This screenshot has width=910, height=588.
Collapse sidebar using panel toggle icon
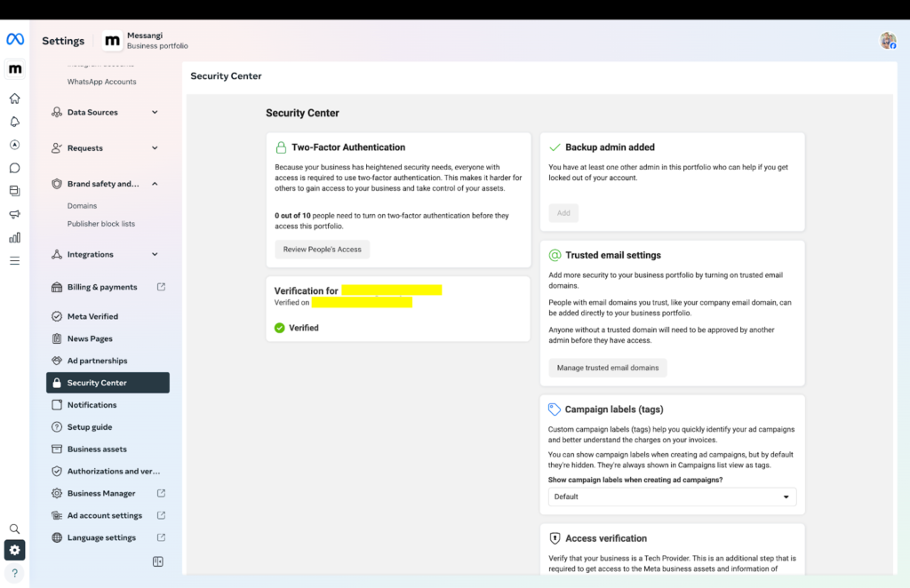(158, 561)
